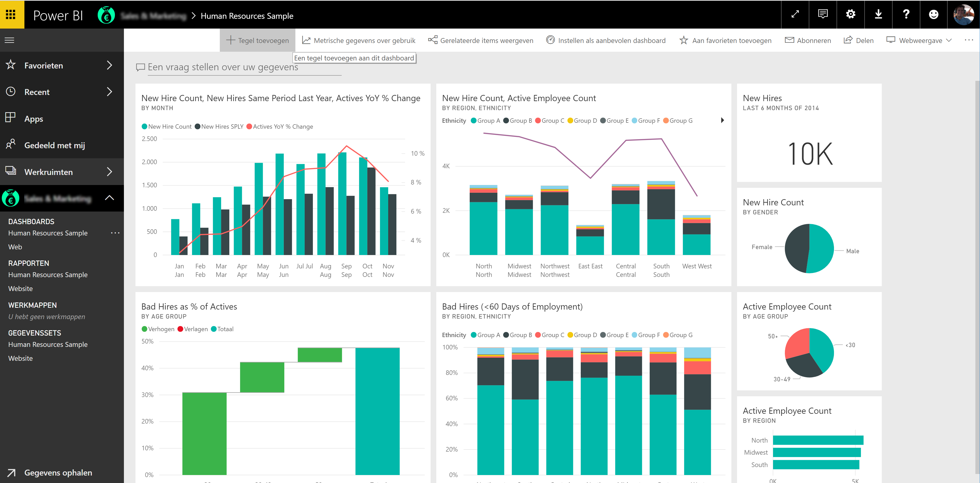This screenshot has width=980, height=483.
Task: Click Aan favorieten toevoegen
Action: click(725, 40)
